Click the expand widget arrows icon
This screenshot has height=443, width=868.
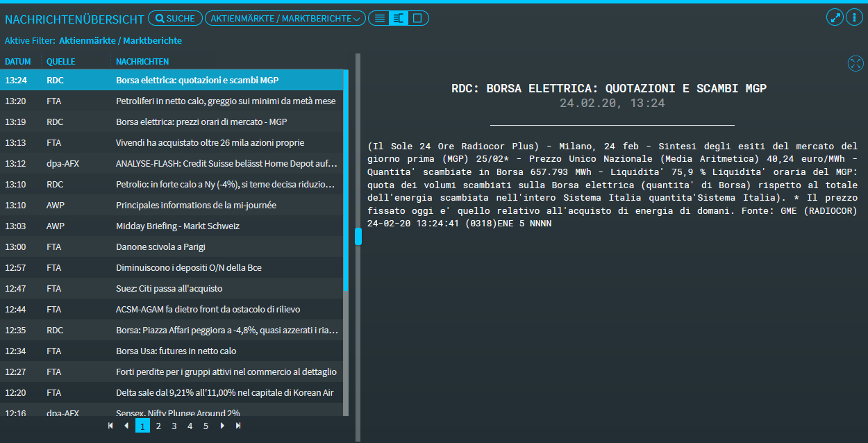[x=835, y=17]
